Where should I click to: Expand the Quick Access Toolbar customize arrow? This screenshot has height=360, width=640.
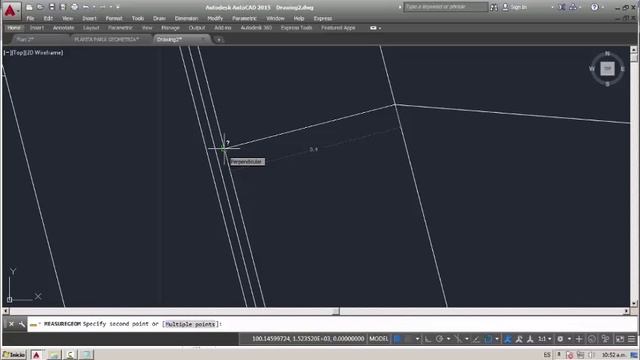pos(118,7)
